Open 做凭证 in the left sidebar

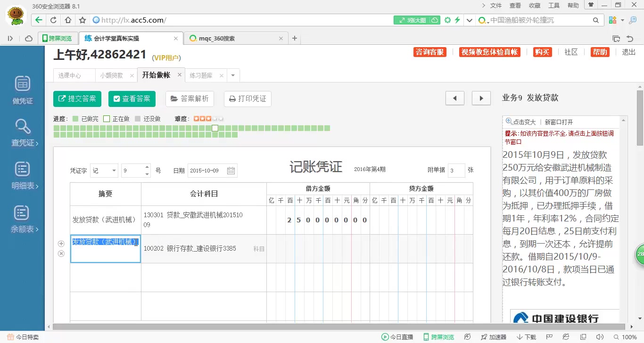22,90
